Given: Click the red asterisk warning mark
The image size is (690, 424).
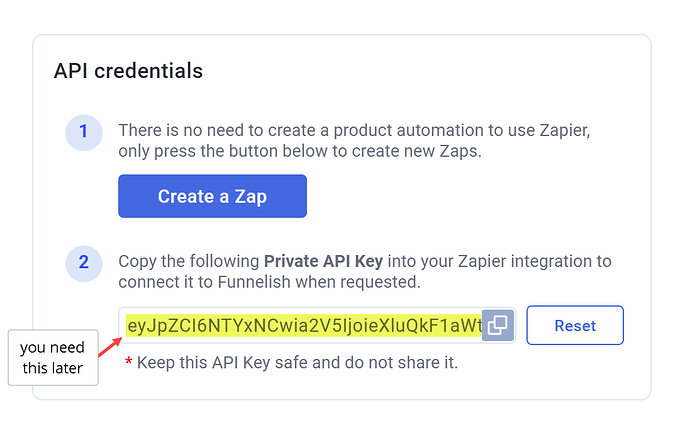Looking at the screenshot, I should pos(128,362).
